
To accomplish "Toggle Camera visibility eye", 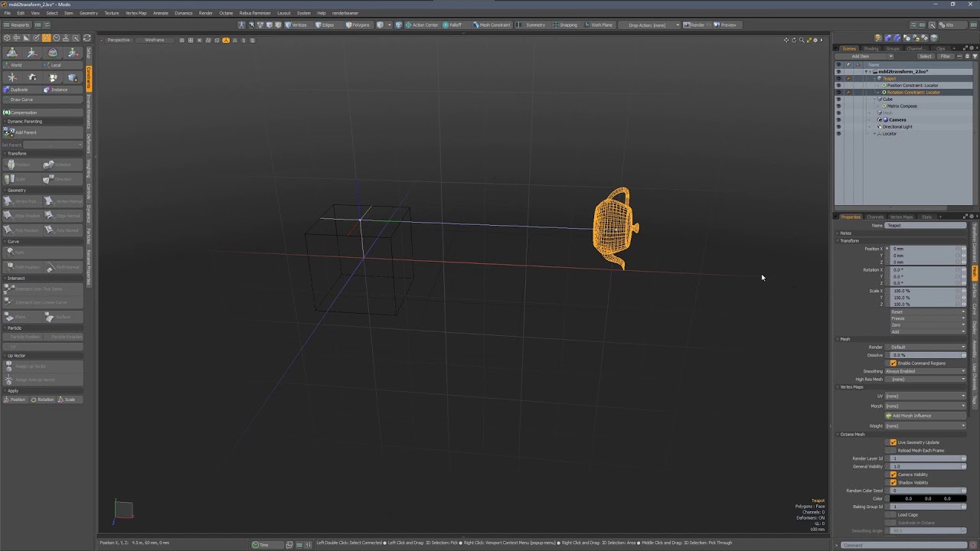I will click(838, 119).
